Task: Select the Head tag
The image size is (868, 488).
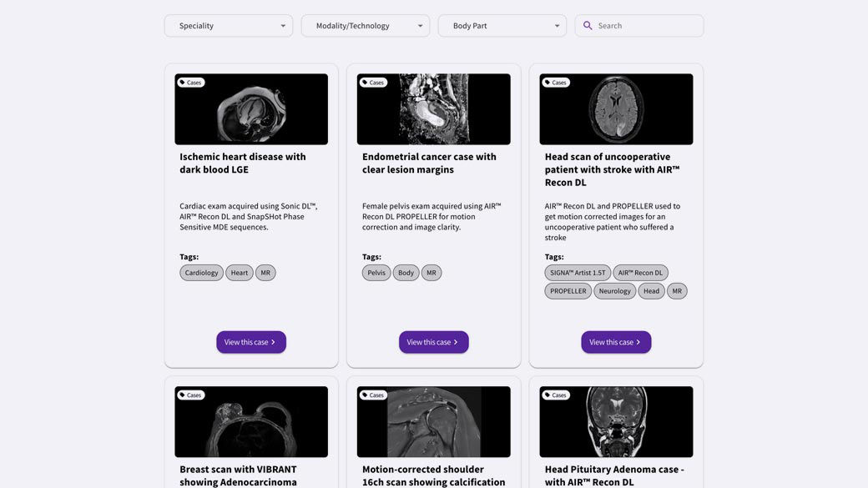Action: click(651, 291)
